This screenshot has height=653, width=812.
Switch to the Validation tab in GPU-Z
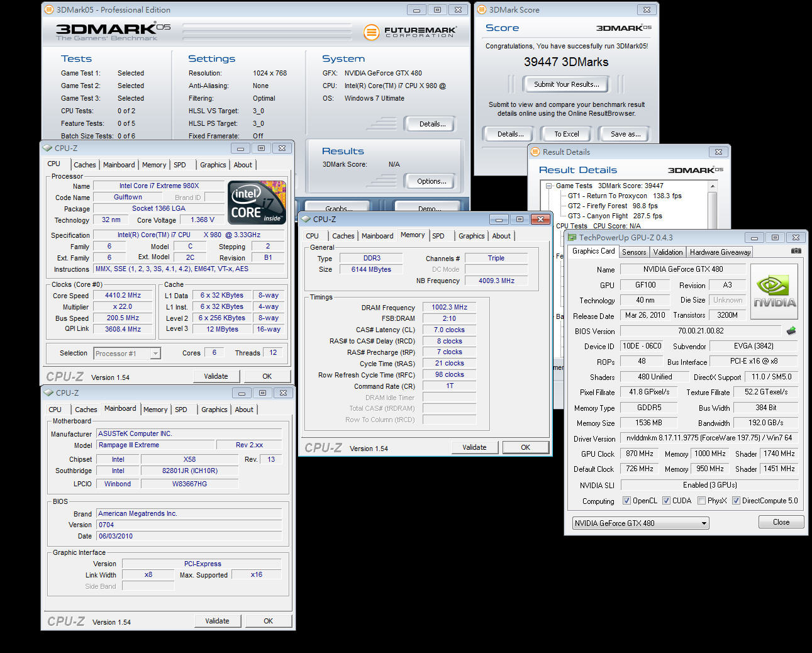click(x=668, y=252)
